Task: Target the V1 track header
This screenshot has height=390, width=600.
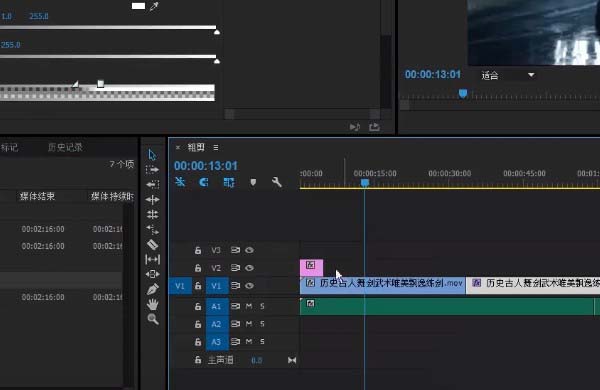Action: tap(217, 286)
